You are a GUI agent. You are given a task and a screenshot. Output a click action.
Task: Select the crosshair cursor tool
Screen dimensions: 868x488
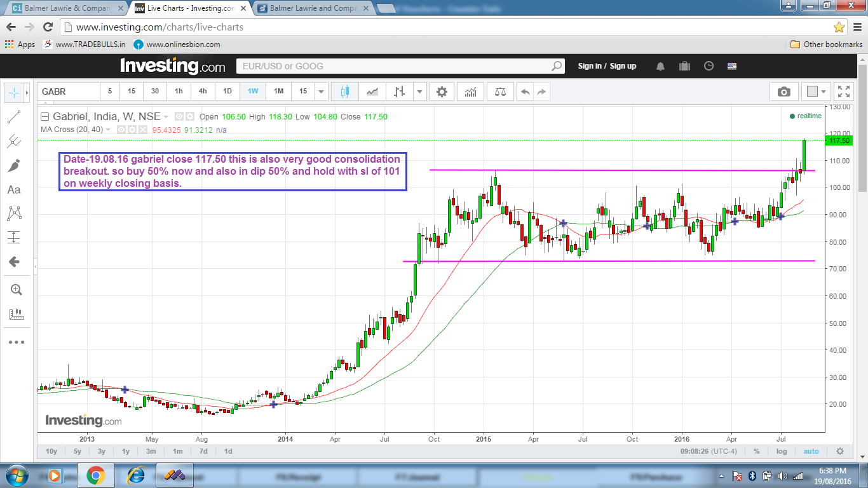click(14, 92)
